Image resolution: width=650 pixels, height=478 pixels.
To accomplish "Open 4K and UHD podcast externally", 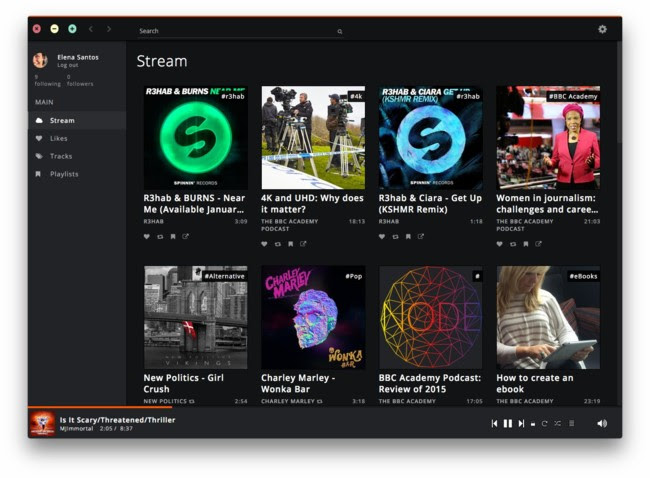I will pyautogui.click(x=303, y=244).
